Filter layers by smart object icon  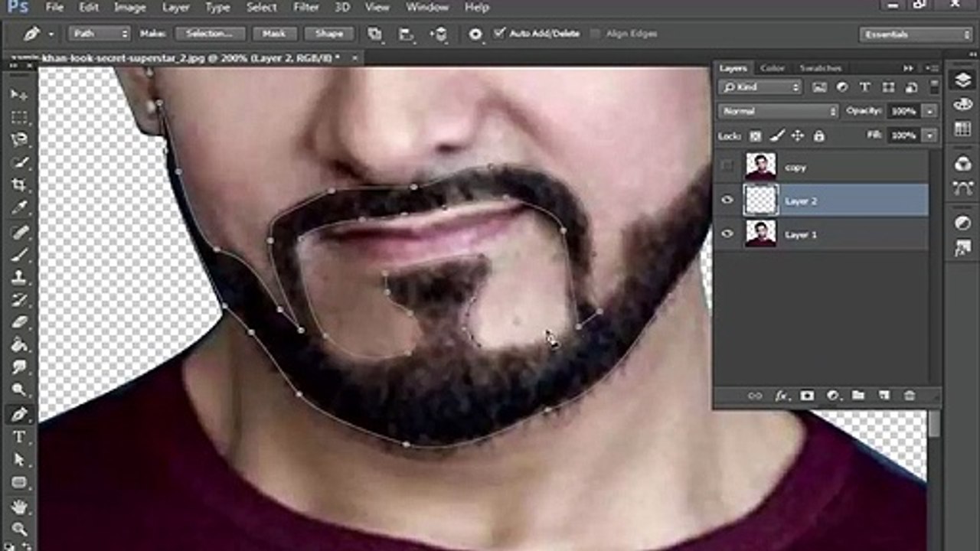click(911, 87)
